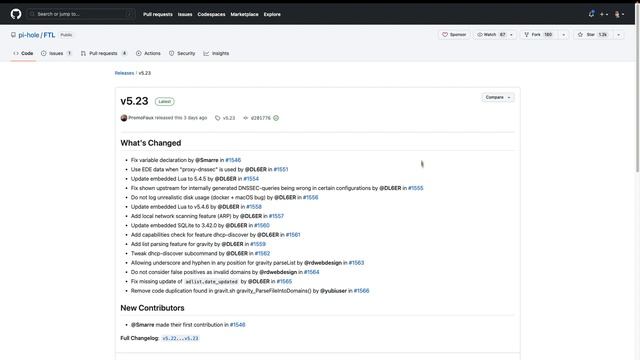Screen dimensions: 640x360
Task: Open pull request #1566
Action: coord(361,291)
